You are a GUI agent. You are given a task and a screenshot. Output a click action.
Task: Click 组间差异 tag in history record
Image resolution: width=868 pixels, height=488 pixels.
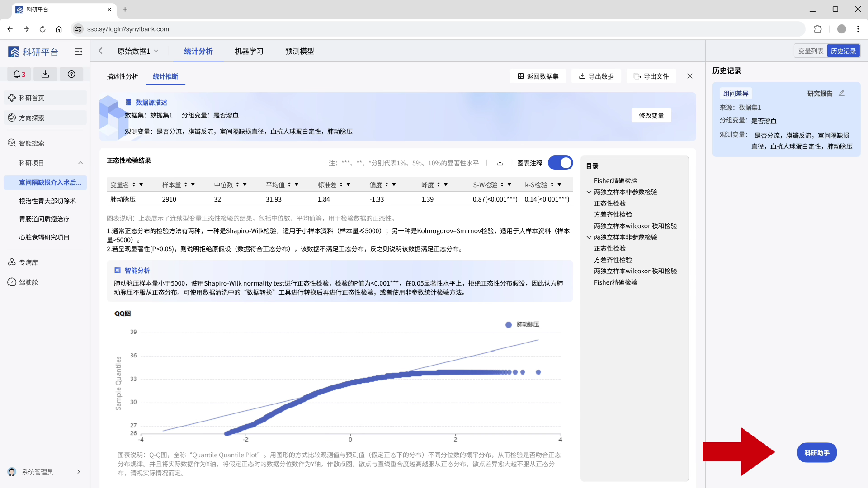click(x=736, y=94)
